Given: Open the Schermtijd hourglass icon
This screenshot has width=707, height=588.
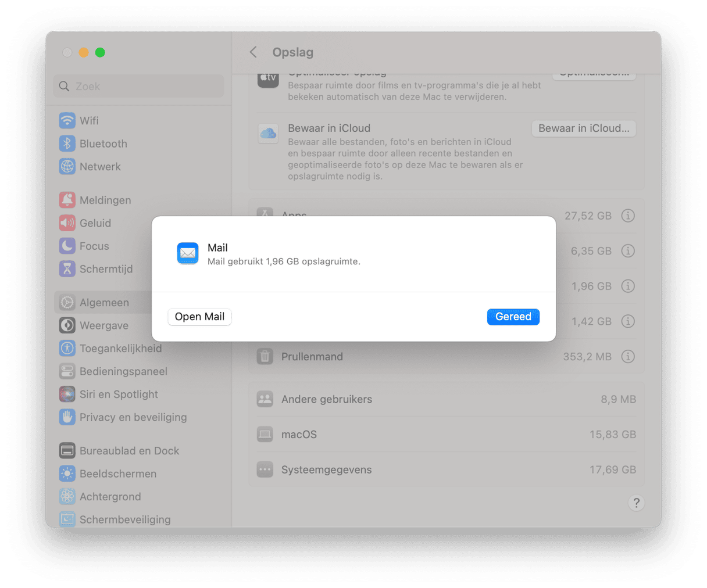Looking at the screenshot, I should [x=67, y=268].
